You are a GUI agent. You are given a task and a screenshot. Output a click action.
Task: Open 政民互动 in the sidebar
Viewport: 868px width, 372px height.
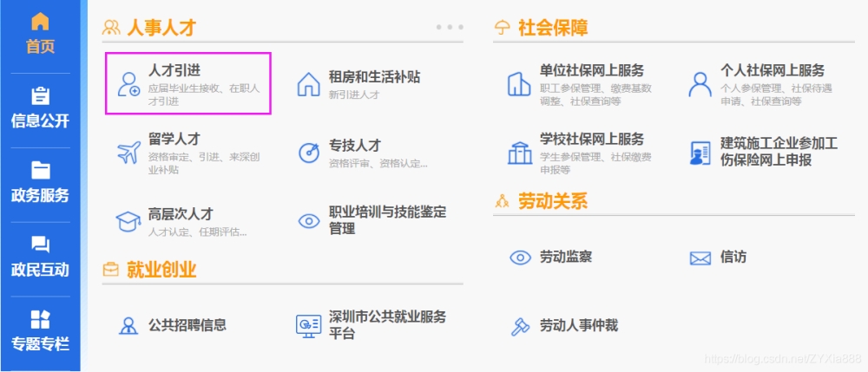coord(40,258)
